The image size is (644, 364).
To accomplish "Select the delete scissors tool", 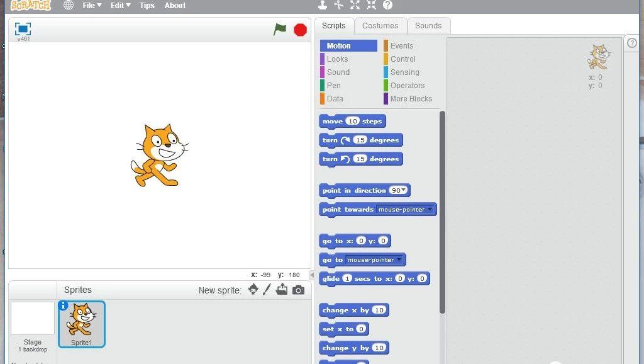I will [338, 5].
